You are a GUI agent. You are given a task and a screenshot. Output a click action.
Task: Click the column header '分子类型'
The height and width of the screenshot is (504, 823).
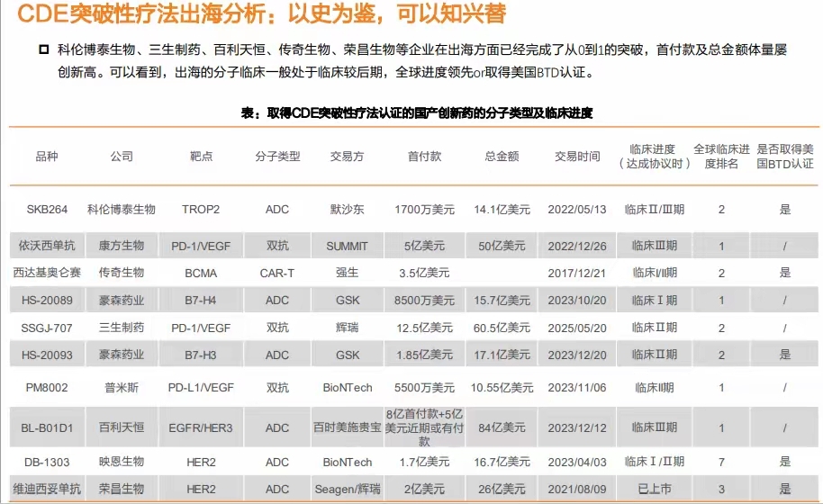click(x=277, y=157)
